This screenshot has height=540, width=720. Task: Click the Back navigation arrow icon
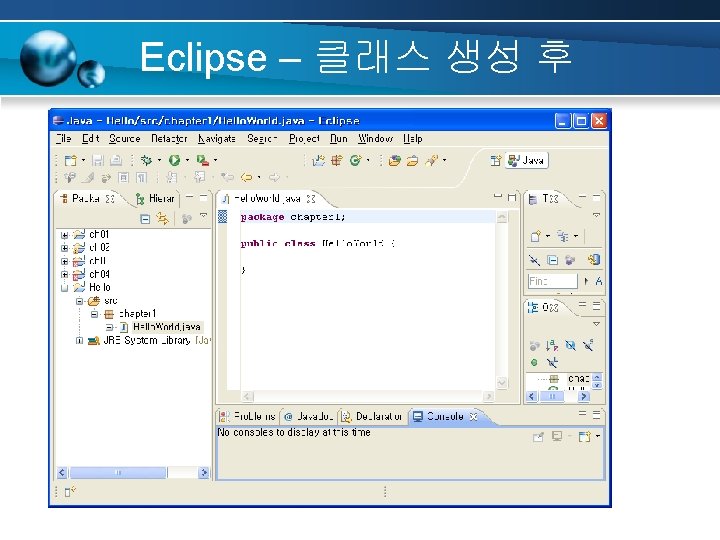coord(247,177)
